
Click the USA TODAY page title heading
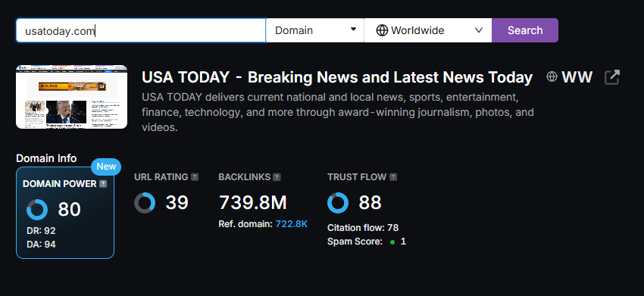click(337, 77)
